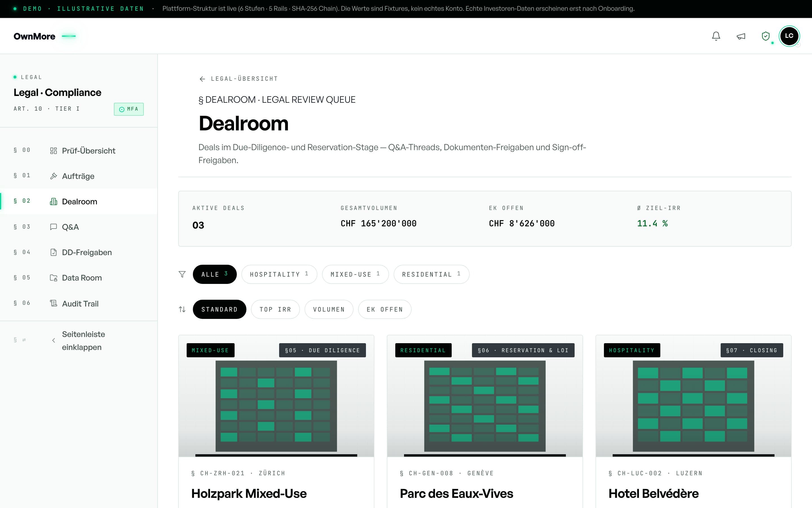The image size is (812, 508).
Task: Click the Dealroom building icon in the sidebar
Action: [53, 202]
